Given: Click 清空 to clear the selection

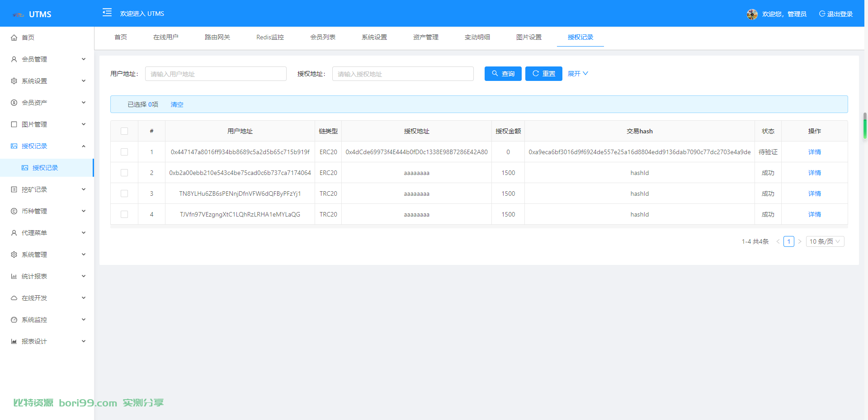Looking at the screenshot, I should (177, 104).
